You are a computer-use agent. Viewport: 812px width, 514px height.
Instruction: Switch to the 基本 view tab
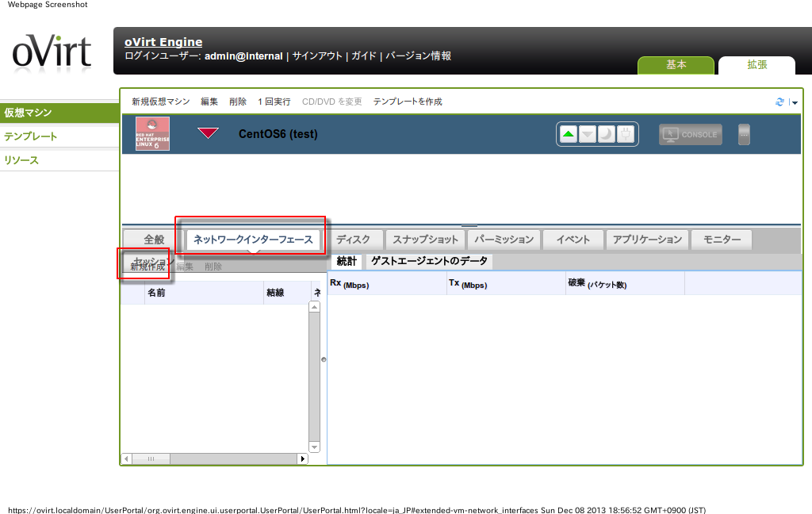click(676, 65)
